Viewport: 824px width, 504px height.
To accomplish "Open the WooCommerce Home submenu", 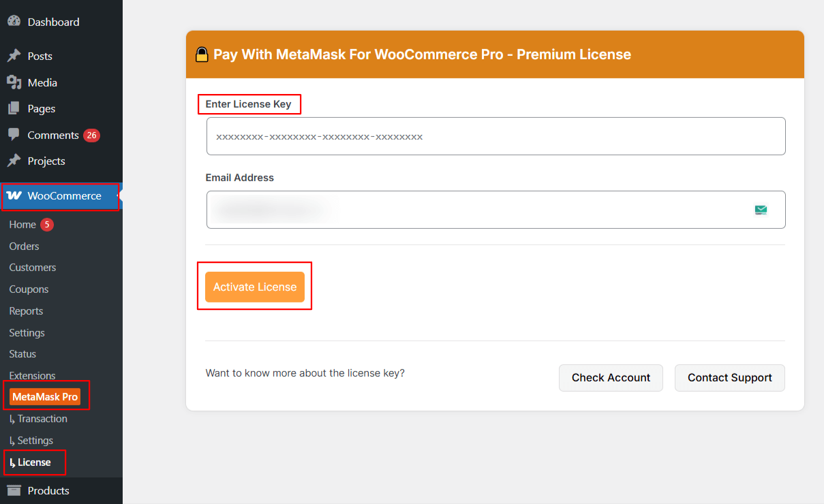I will click(22, 225).
